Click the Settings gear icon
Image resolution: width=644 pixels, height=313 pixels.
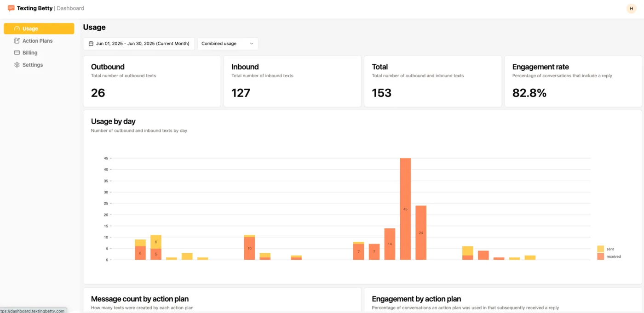pyautogui.click(x=17, y=65)
